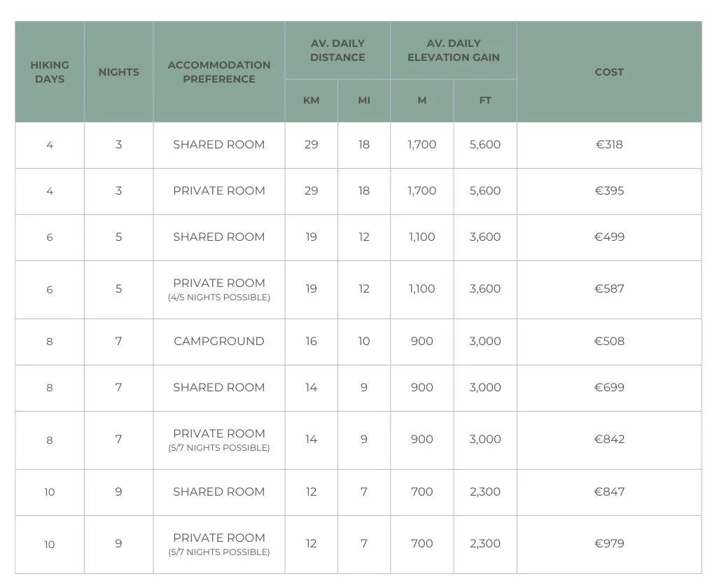Click the €318 cost cell
This screenshot has width=717, height=588.
[609, 145]
